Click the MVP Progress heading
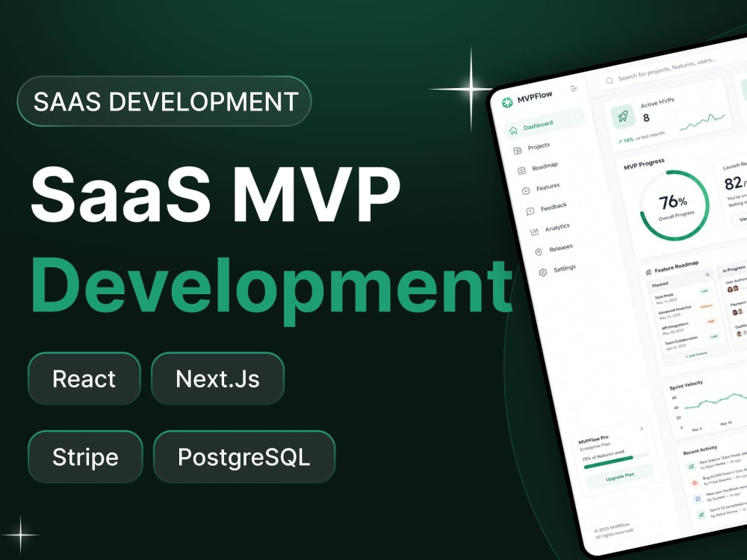Image resolution: width=747 pixels, height=560 pixels. tap(644, 164)
